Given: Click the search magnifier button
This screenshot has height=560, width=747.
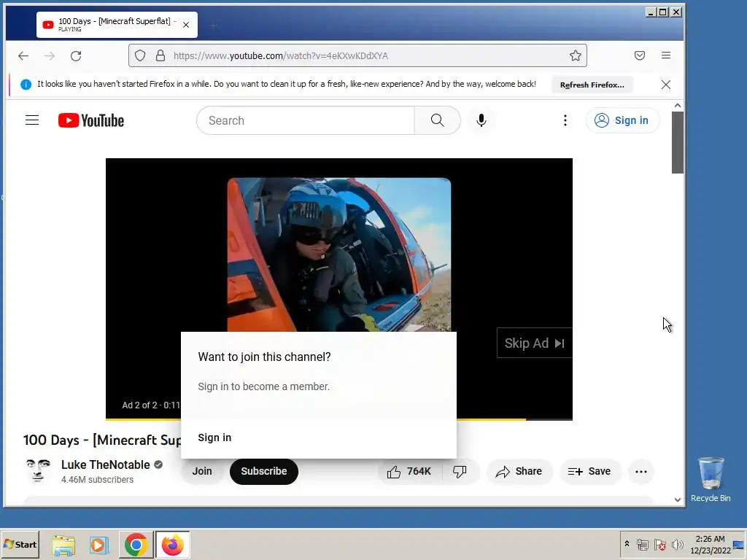Looking at the screenshot, I should point(438,120).
